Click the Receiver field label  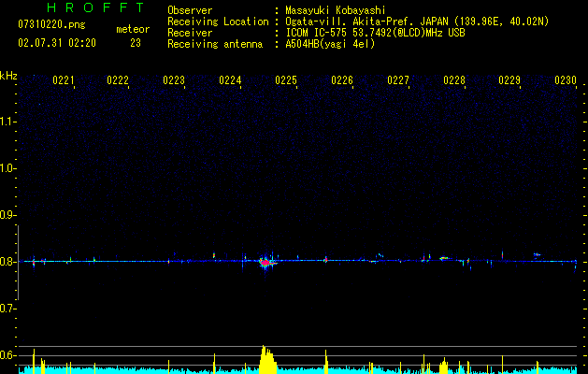click(x=190, y=33)
